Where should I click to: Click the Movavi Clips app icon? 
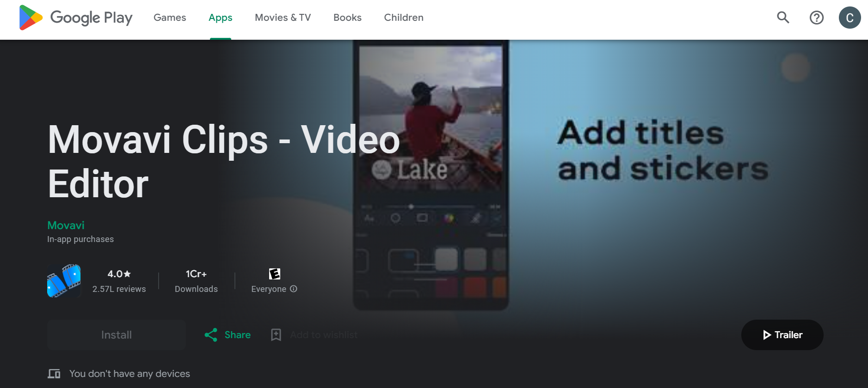click(x=64, y=281)
